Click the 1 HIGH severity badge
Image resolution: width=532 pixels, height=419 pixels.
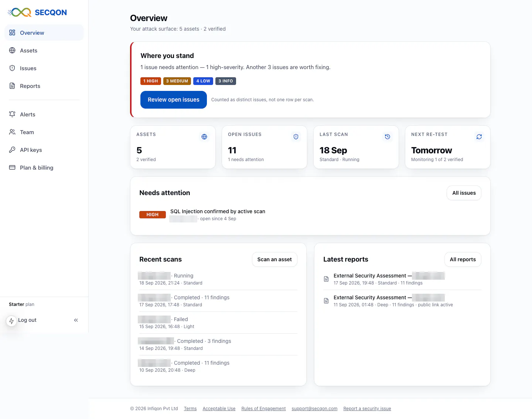tap(151, 81)
